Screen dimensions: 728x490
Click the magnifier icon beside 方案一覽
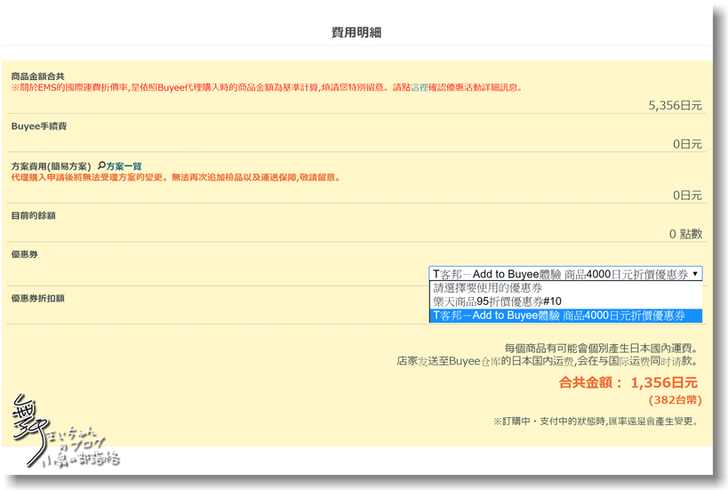tap(101, 166)
